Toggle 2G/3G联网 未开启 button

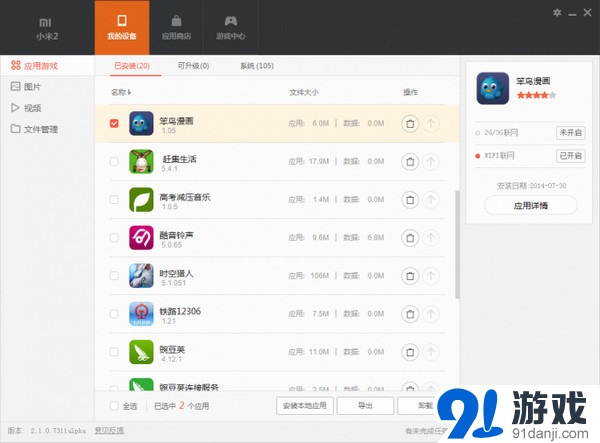(570, 133)
